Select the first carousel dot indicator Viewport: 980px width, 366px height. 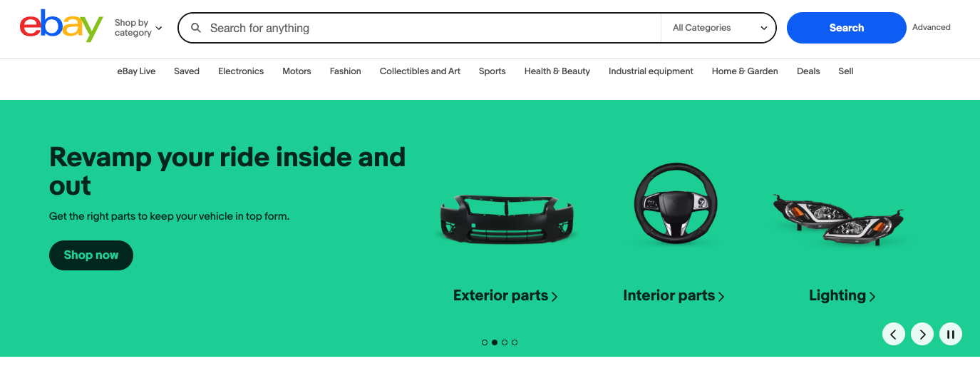pyautogui.click(x=485, y=342)
